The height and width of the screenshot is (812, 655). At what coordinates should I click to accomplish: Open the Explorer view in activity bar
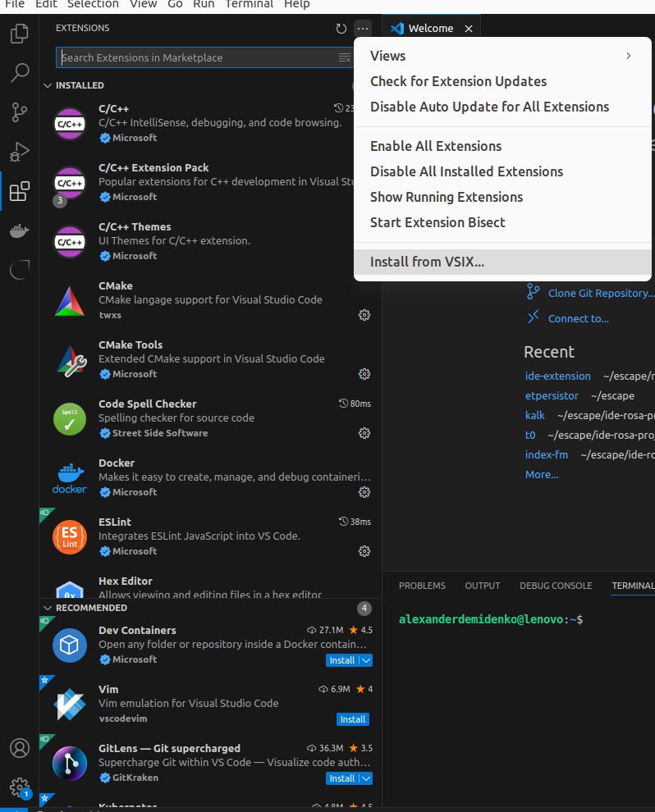click(x=20, y=34)
